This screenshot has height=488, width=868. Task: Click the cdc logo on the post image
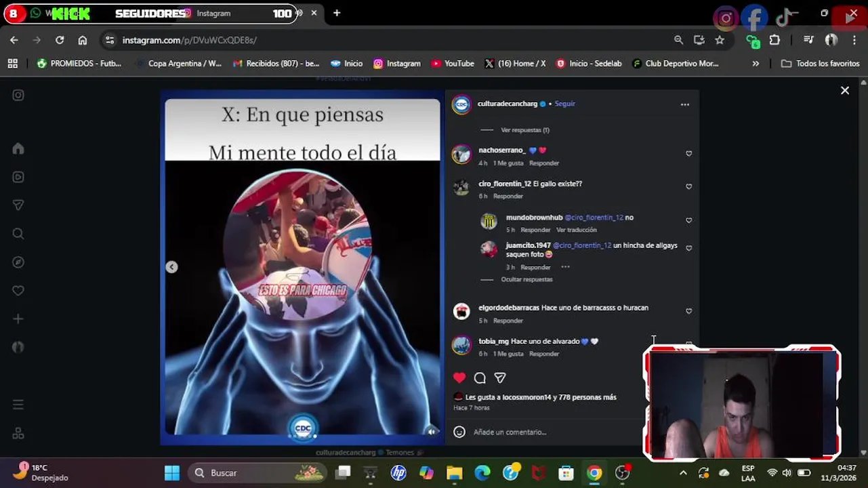(303, 428)
